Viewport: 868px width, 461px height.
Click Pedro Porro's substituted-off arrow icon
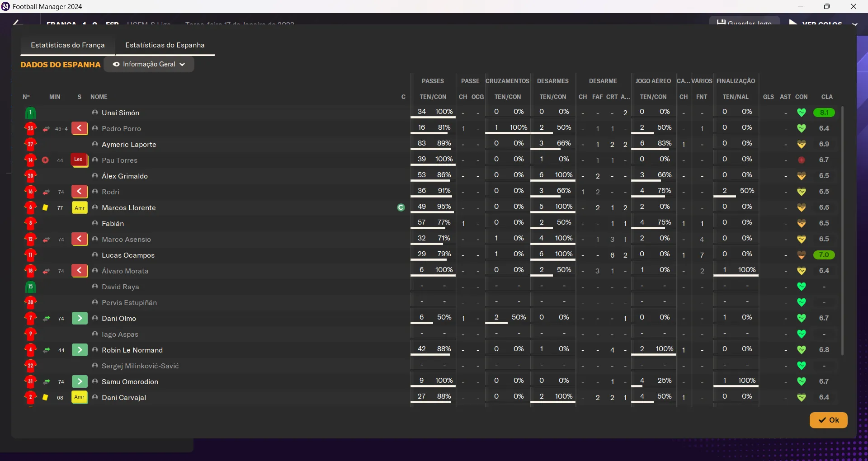(80, 128)
